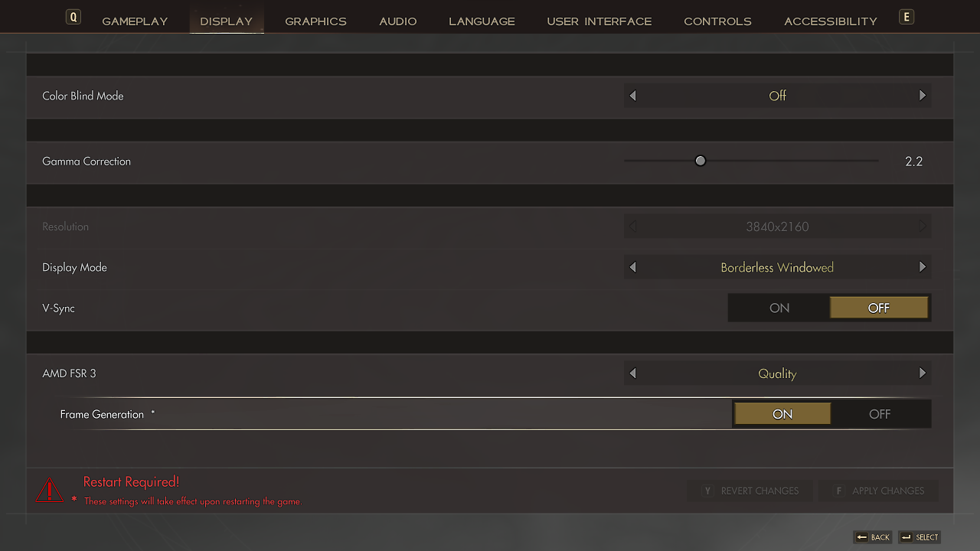The height and width of the screenshot is (551, 980).
Task: Click the Restart Required! heading
Action: (x=131, y=481)
